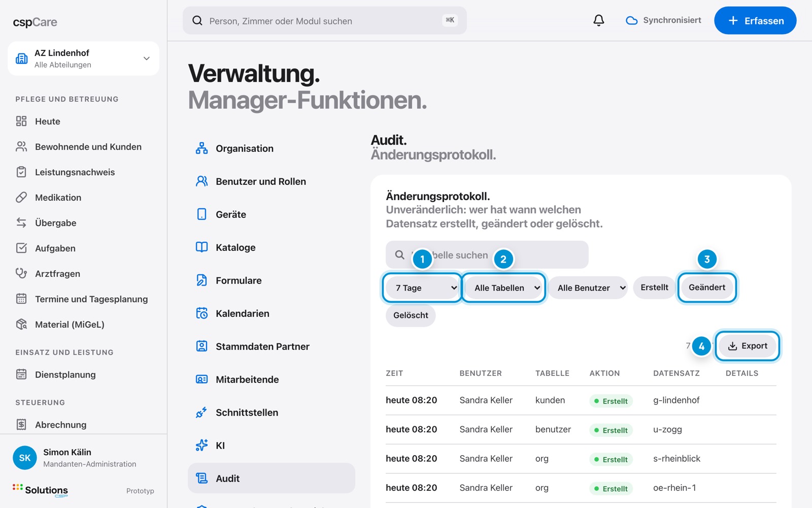Click the Organisation hierarchy icon
The width and height of the screenshot is (812, 508).
click(202, 148)
